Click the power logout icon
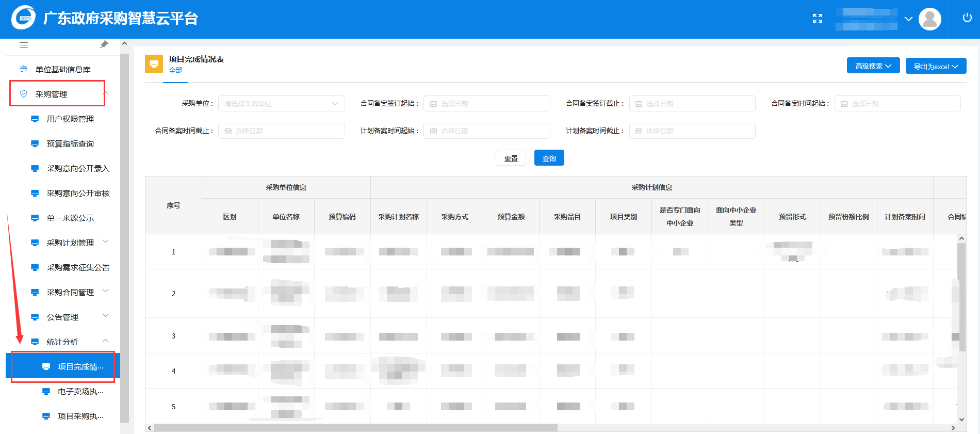The height and width of the screenshot is (434, 980). (967, 18)
